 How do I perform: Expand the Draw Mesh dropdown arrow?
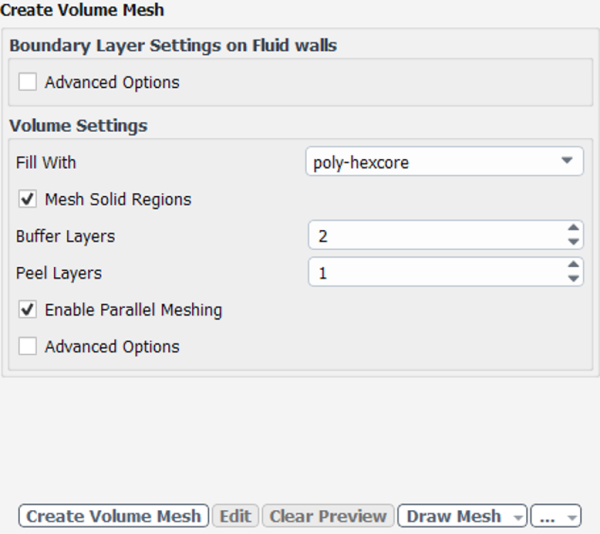pyautogui.click(x=517, y=517)
